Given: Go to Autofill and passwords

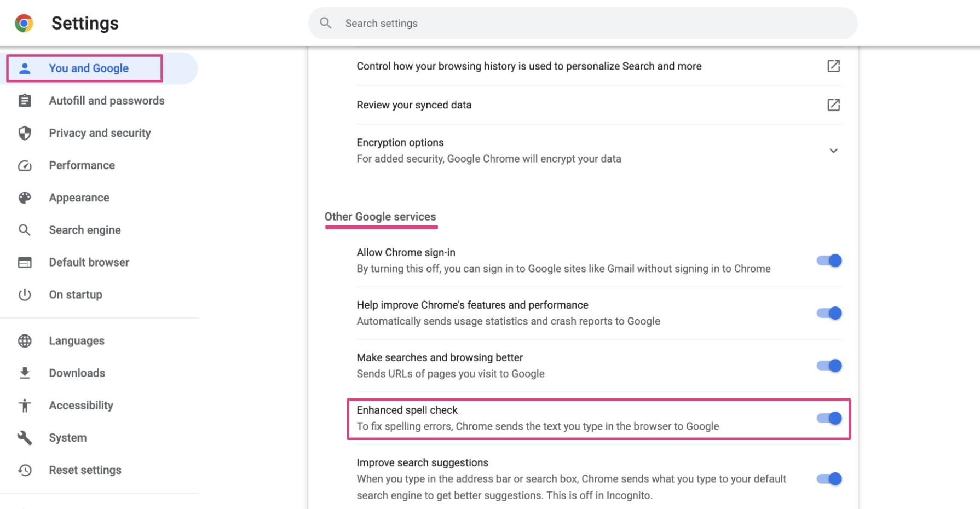Looking at the screenshot, I should coord(107,101).
